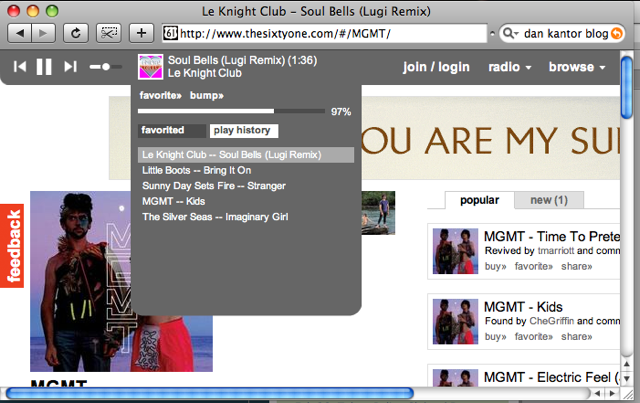
Task: Click the horizontal scrollbar right arrow
Action: [612, 394]
